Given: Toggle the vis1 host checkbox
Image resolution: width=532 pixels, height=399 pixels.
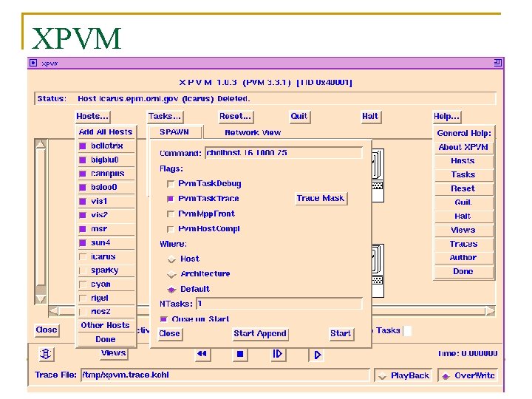Looking at the screenshot, I should (83, 201).
